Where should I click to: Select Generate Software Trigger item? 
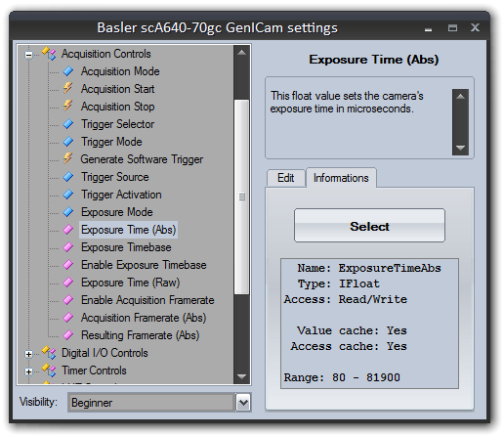[x=142, y=159]
